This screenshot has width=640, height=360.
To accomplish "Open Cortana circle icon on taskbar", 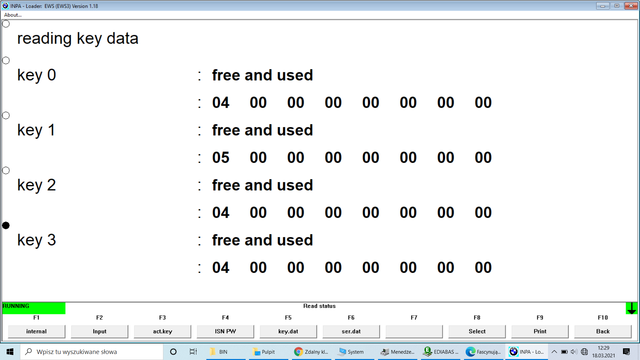I will 173,351.
